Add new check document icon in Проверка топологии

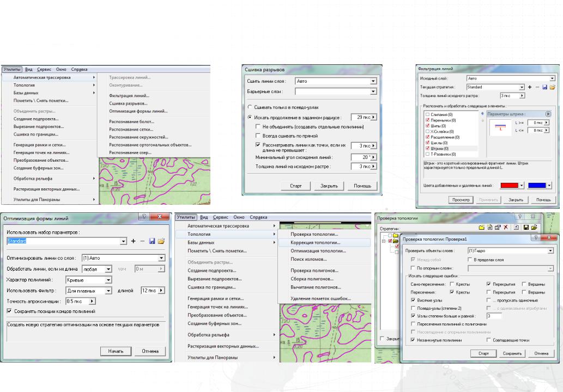490,228
